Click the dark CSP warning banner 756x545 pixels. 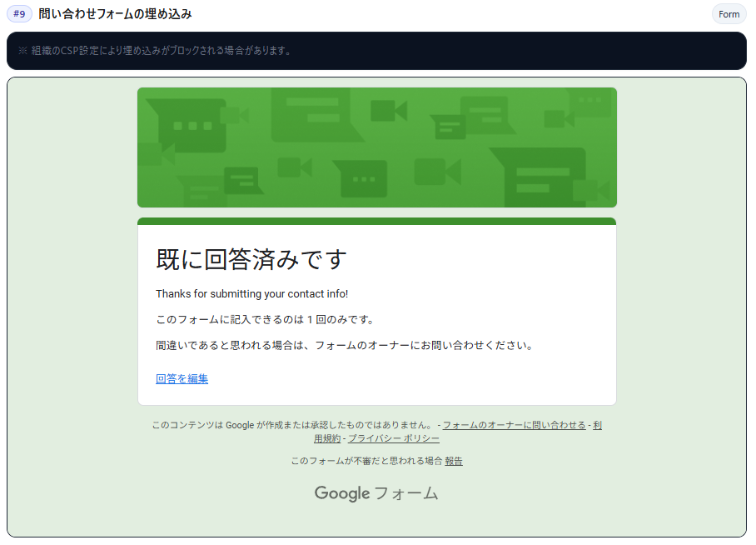tap(376, 51)
